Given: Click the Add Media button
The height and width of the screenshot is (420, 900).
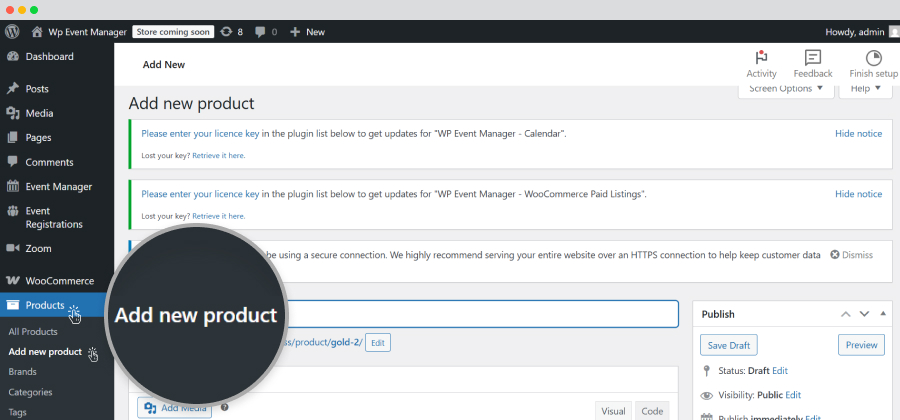Looking at the screenshot, I should (174, 408).
